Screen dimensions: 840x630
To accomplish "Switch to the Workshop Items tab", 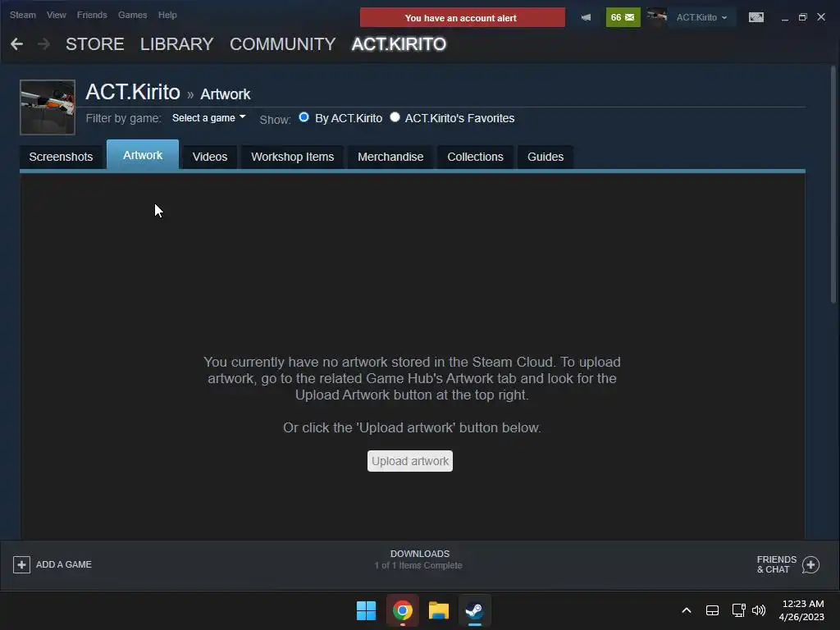I will (293, 157).
